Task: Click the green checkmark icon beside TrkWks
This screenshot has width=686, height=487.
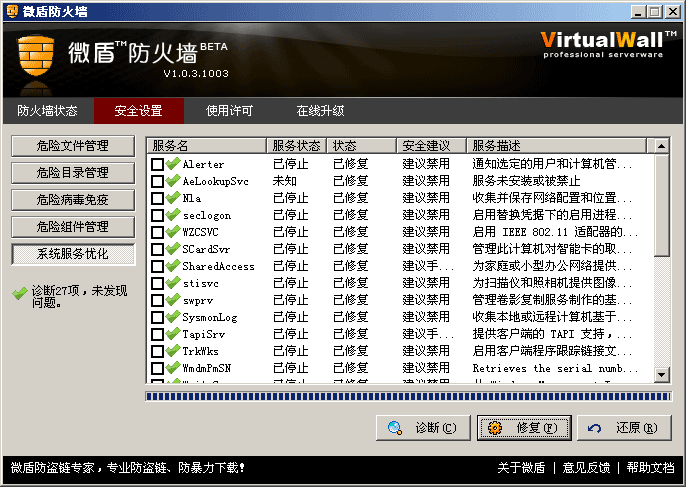Action: (173, 351)
